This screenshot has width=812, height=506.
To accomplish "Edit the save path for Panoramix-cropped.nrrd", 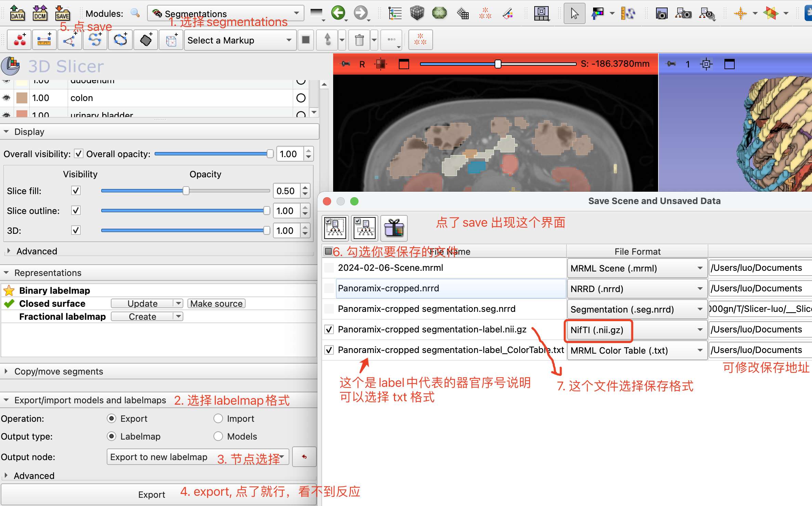I will pos(759,288).
